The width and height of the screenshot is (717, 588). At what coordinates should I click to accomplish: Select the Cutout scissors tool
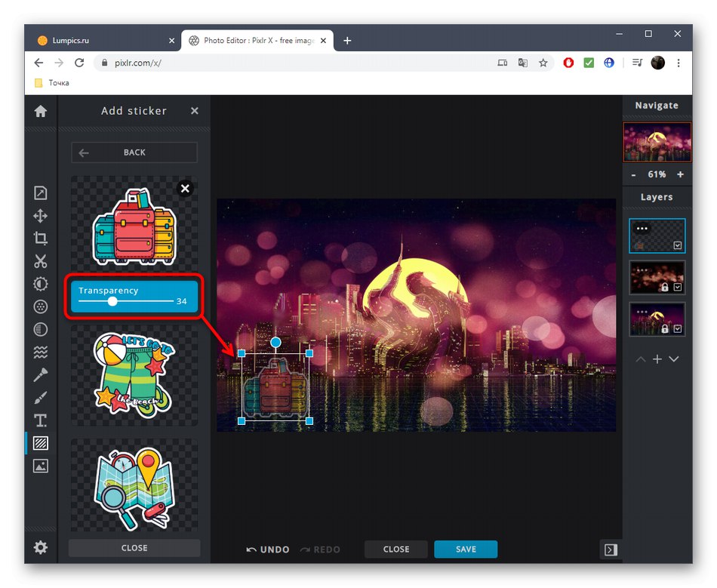point(40,261)
